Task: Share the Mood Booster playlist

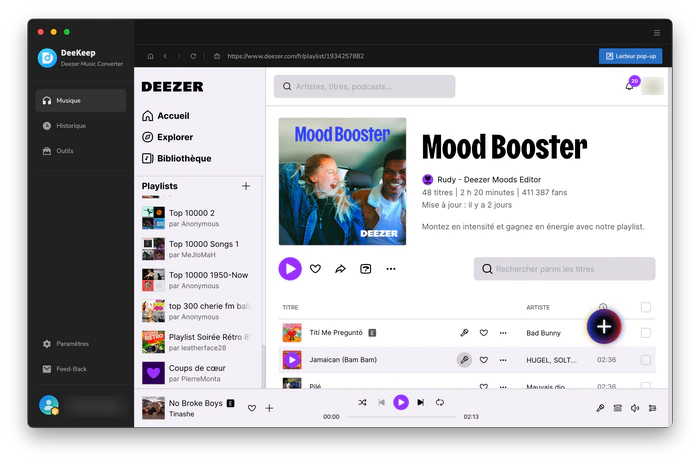Action: tap(340, 269)
